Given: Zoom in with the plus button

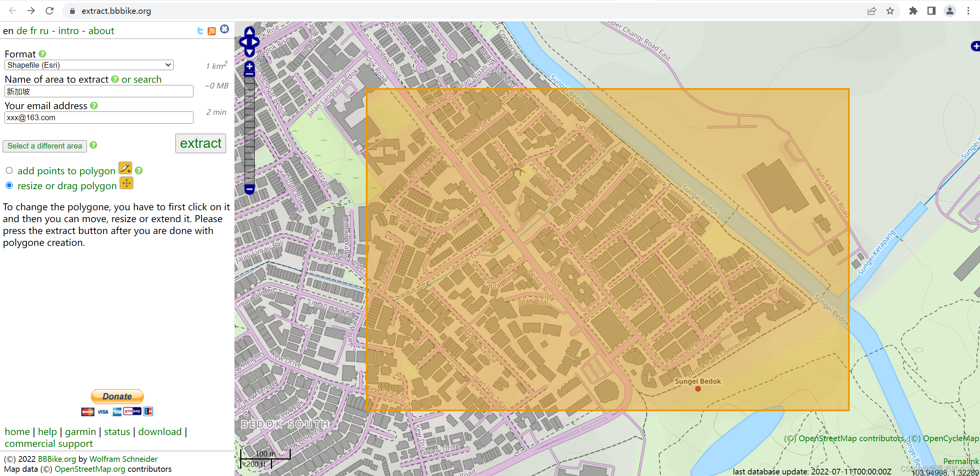Looking at the screenshot, I should tap(249, 66).
